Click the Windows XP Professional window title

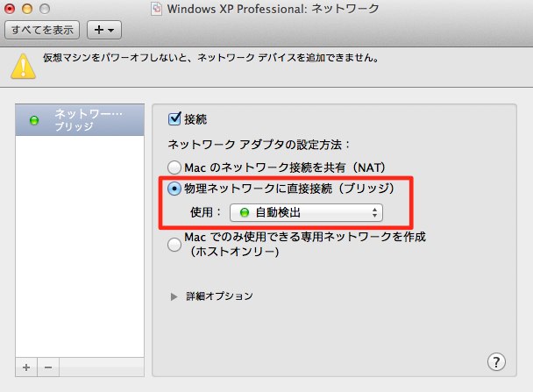(273, 9)
